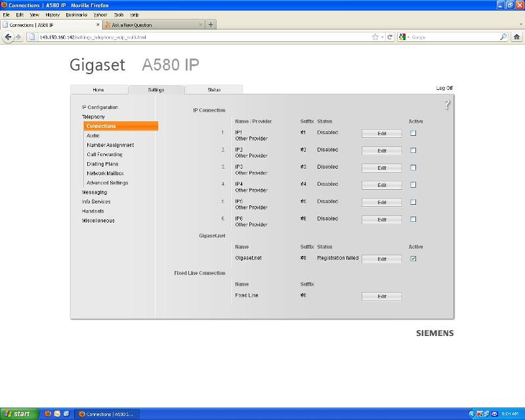Switch to the Ask a New Question browser tab
Image resolution: width=525 pixels, height=420 pixels.
coord(154,25)
